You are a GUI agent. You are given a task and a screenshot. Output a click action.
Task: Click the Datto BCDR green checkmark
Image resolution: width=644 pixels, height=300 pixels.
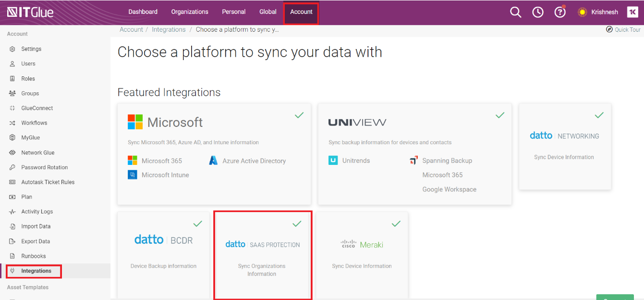tap(198, 224)
